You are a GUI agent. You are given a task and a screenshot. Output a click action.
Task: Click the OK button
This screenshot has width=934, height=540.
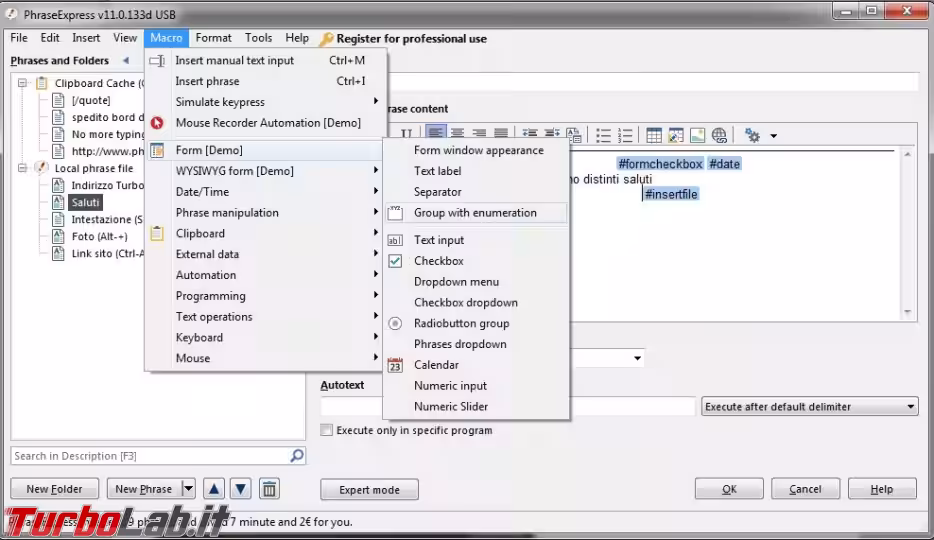pyautogui.click(x=729, y=489)
